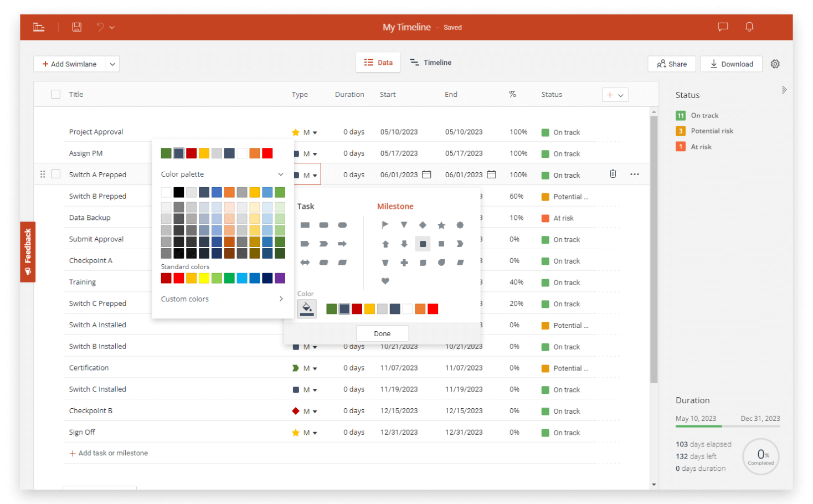The height and width of the screenshot is (504, 813).
Task: Click the Done button
Action: click(382, 333)
